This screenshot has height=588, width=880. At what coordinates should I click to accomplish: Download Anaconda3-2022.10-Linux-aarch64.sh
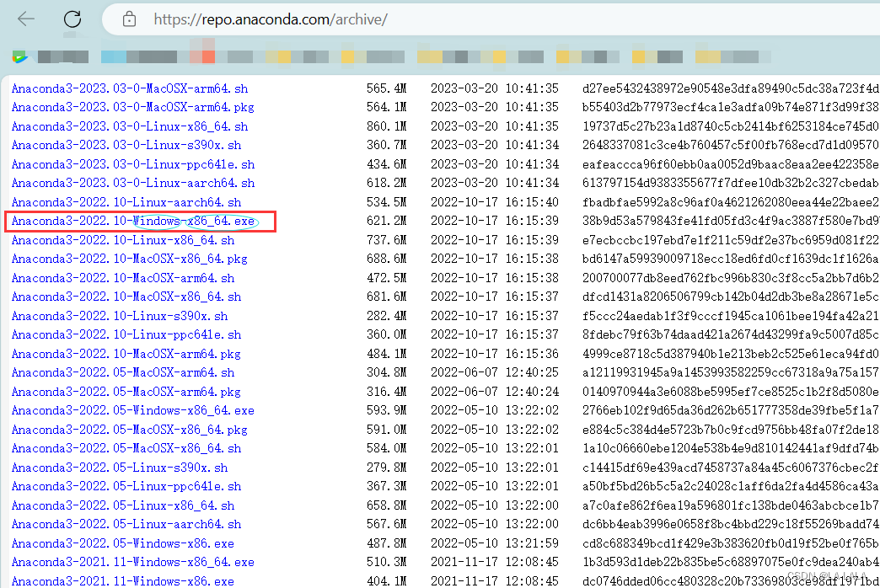(x=126, y=202)
